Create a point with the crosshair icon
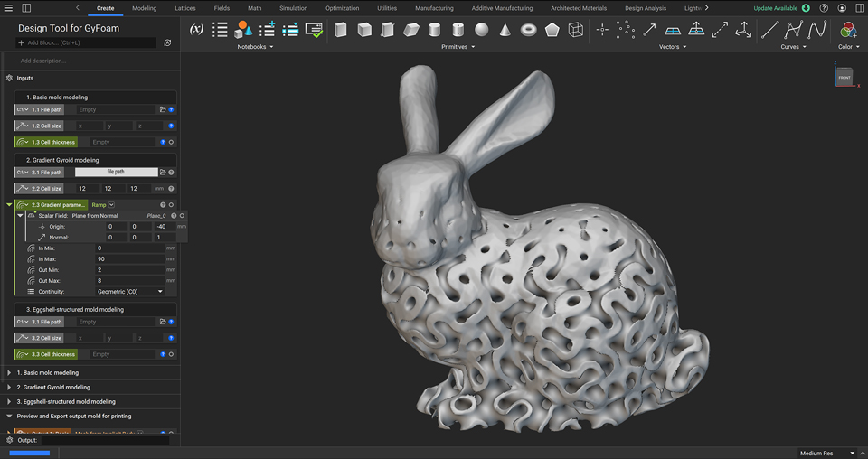868x459 pixels. [x=602, y=30]
